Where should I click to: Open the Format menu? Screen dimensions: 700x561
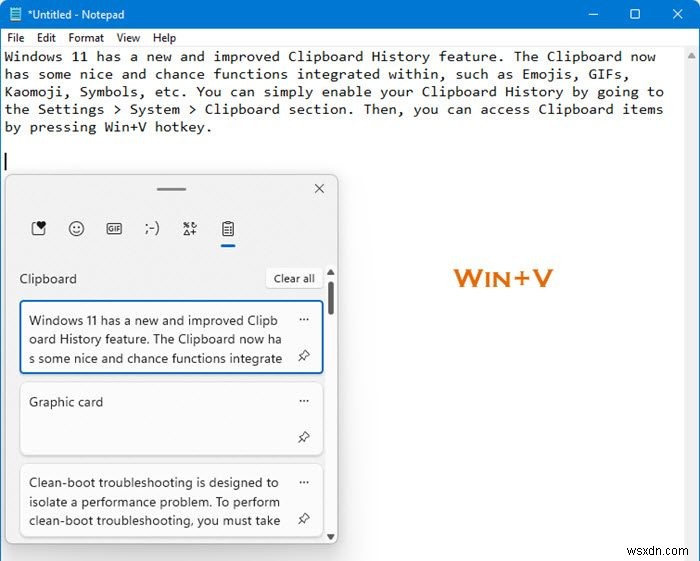point(86,38)
